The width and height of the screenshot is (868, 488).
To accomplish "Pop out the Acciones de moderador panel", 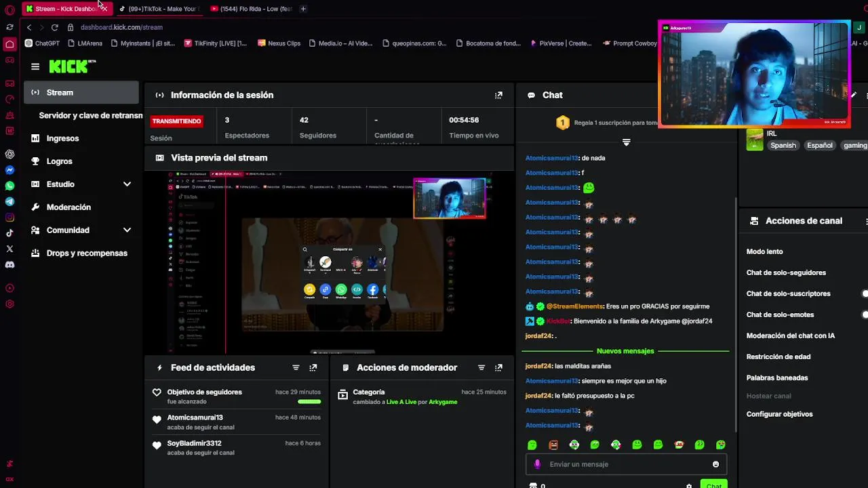I will pos(498,368).
